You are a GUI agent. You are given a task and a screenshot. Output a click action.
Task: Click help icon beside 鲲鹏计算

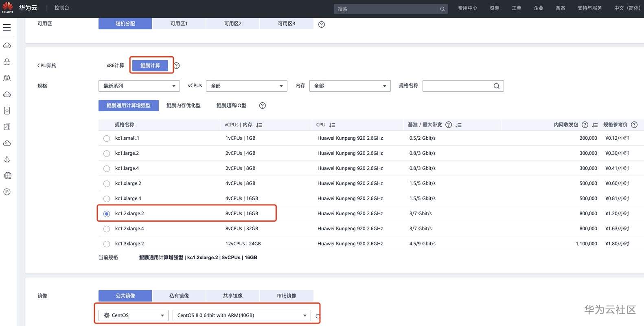[177, 66]
